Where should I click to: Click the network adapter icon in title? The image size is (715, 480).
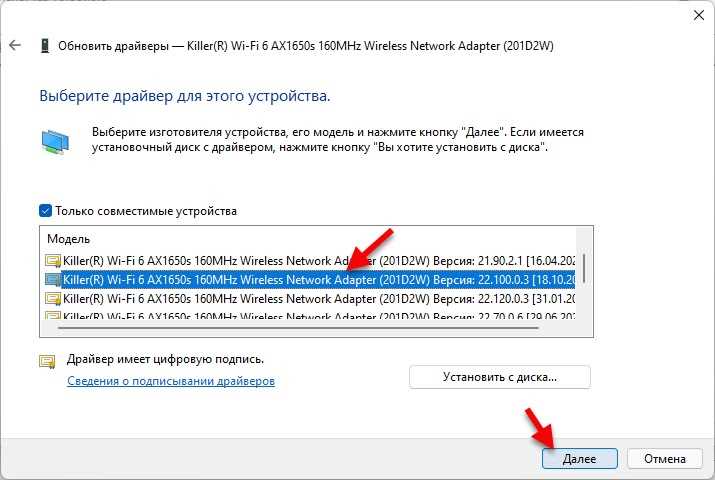pos(45,46)
